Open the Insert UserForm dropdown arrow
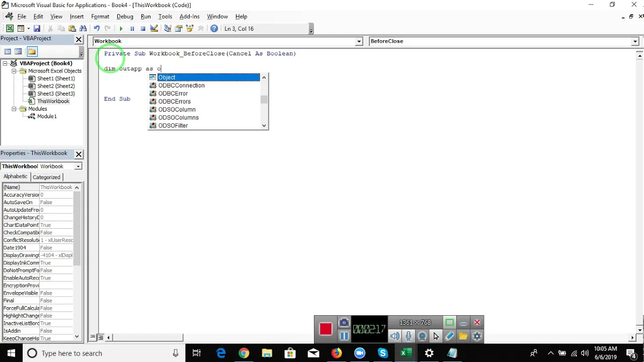 pos(28,29)
